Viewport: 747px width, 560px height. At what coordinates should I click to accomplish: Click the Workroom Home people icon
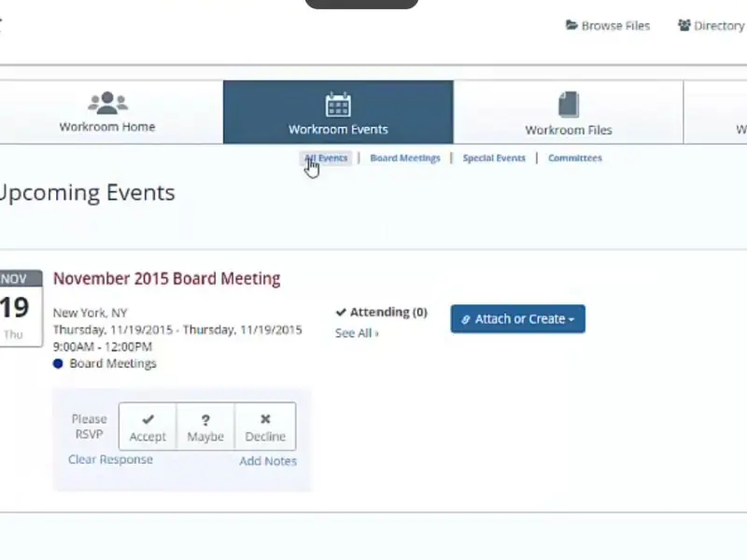pyautogui.click(x=107, y=103)
